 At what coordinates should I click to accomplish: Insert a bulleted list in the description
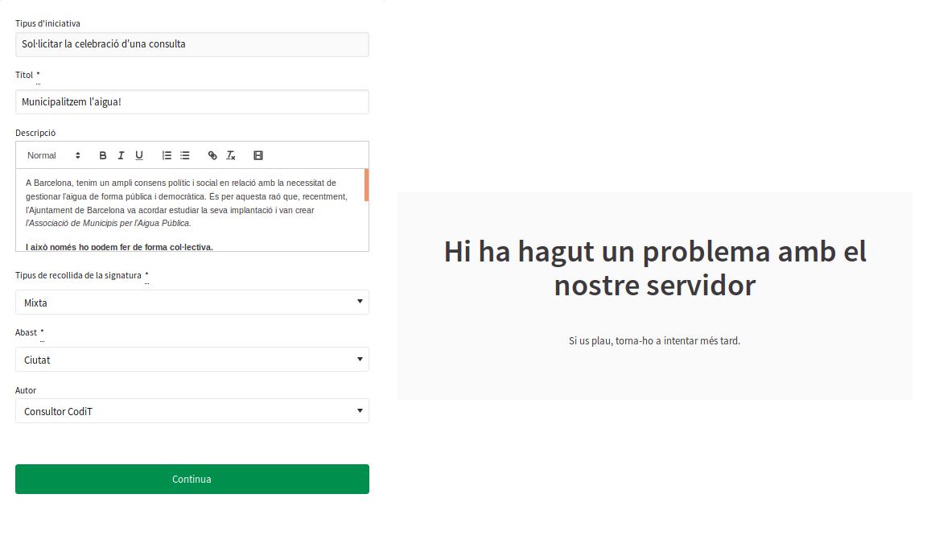pyautogui.click(x=185, y=155)
